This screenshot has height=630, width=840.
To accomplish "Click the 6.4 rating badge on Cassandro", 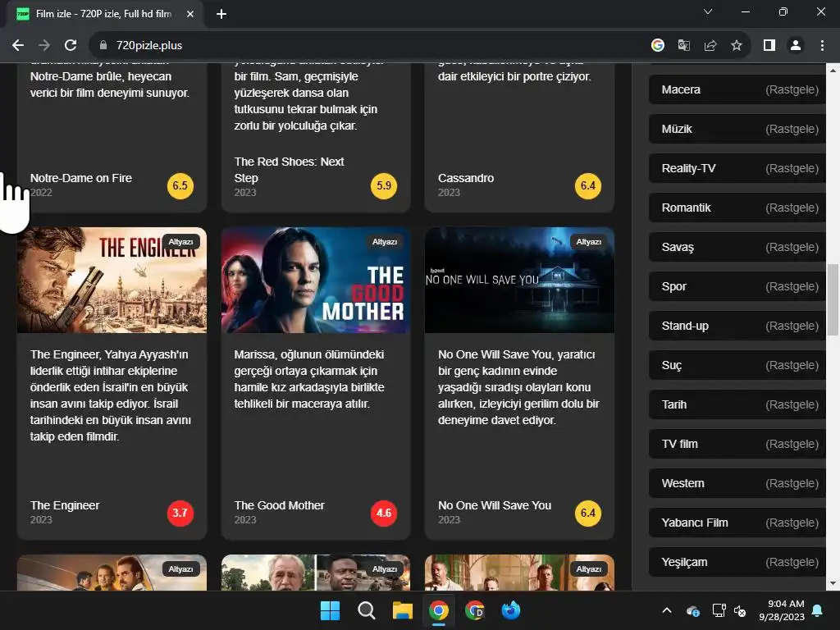I will point(587,186).
